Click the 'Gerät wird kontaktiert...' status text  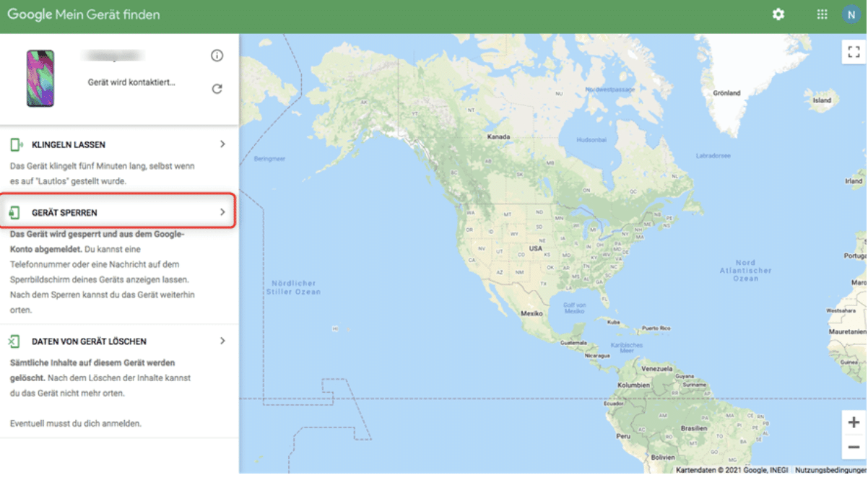[131, 82]
